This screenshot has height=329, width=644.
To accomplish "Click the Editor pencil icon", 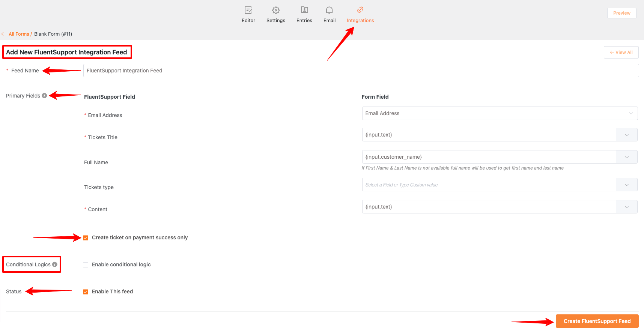I will pyautogui.click(x=248, y=10).
